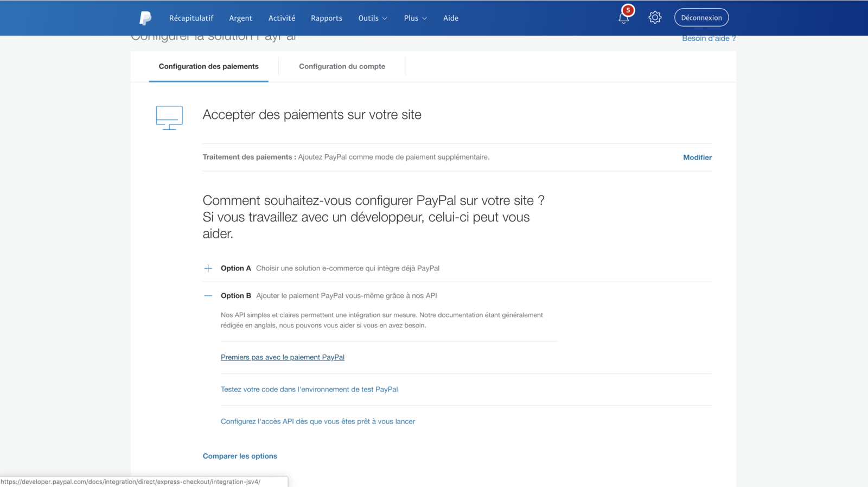Image resolution: width=868 pixels, height=487 pixels.
Task: Open the notifications bell icon
Action: coord(623,18)
